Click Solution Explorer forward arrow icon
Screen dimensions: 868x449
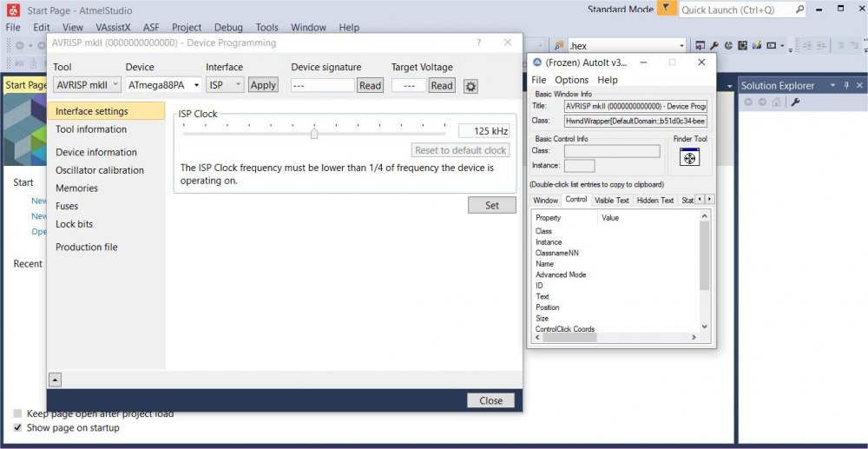pyautogui.click(x=762, y=102)
